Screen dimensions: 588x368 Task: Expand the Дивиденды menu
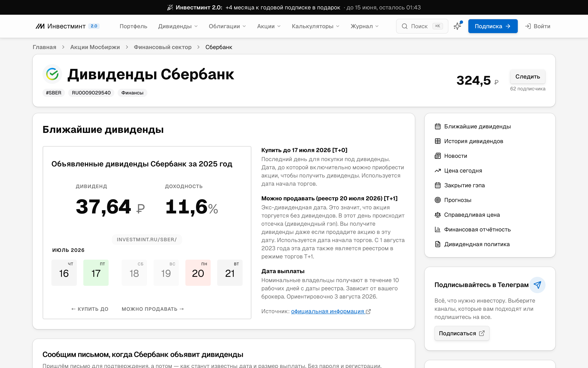(178, 26)
